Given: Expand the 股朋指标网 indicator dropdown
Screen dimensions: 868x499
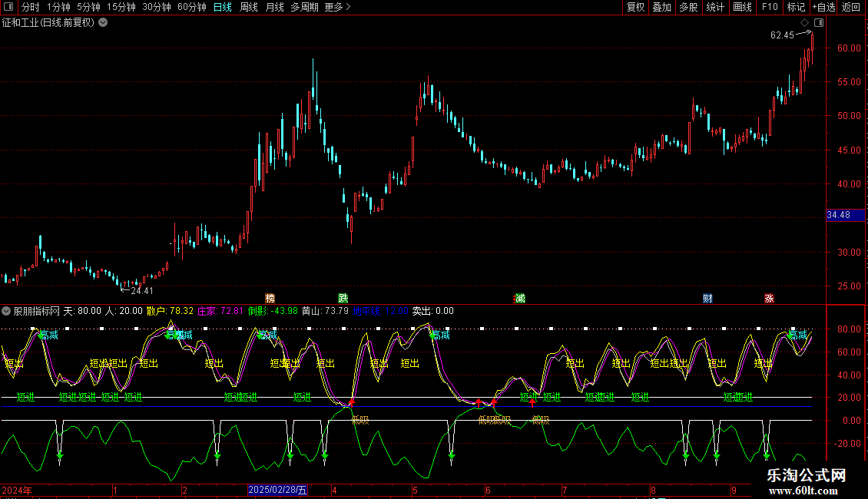Looking at the screenshot, I should point(7,311).
